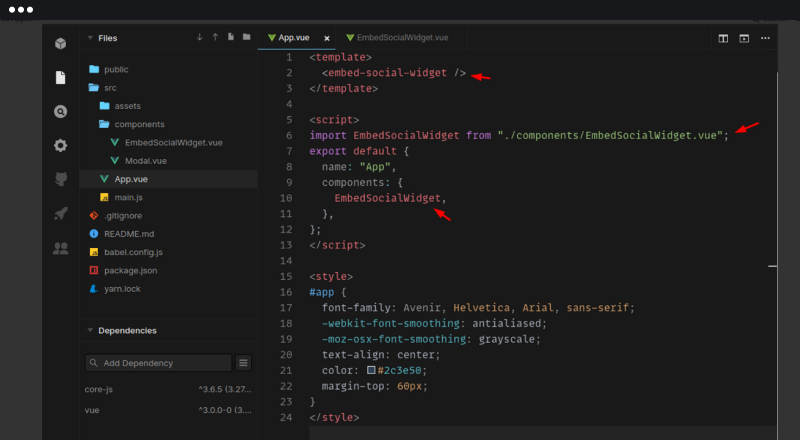Select the core-js dependency entry
The width and height of the screenshot is (800, 440).
click(168, 389)
